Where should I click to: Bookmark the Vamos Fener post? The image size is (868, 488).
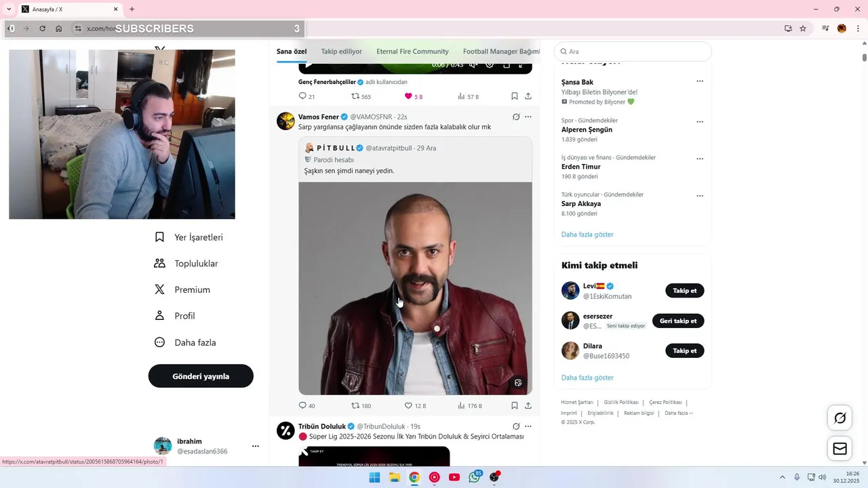(515, 405)
